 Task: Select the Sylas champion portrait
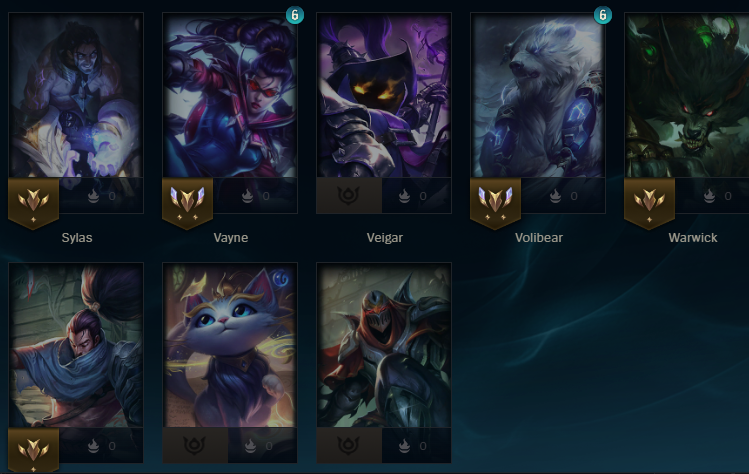(76, 96)
